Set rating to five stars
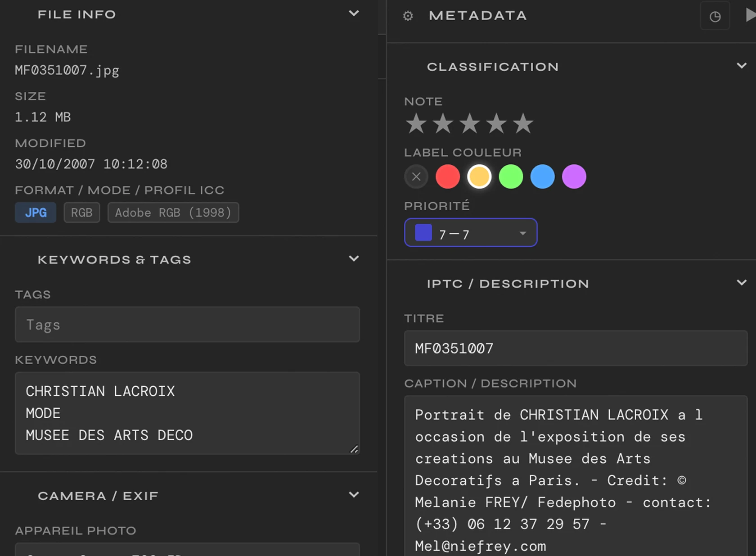 pyautogui.click(x=523, y=123)
